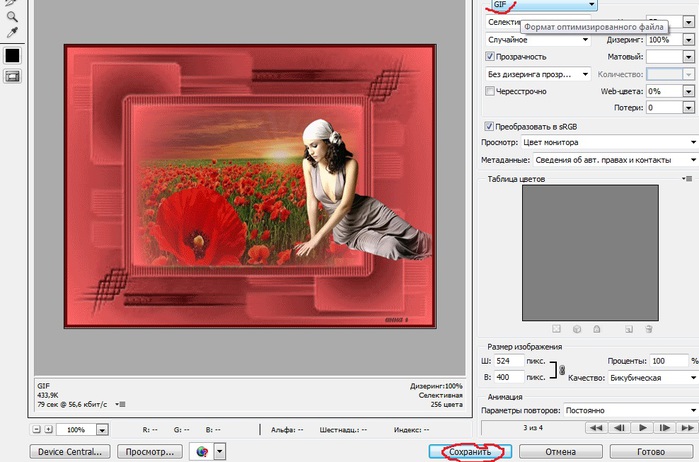Toggle slices visibility icon
This screenshot has width=699, height=462.
point(13,76)
